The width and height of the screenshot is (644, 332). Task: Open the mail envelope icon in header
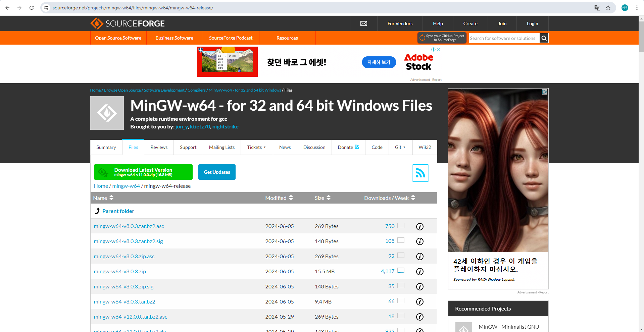[x=364, y=23]
